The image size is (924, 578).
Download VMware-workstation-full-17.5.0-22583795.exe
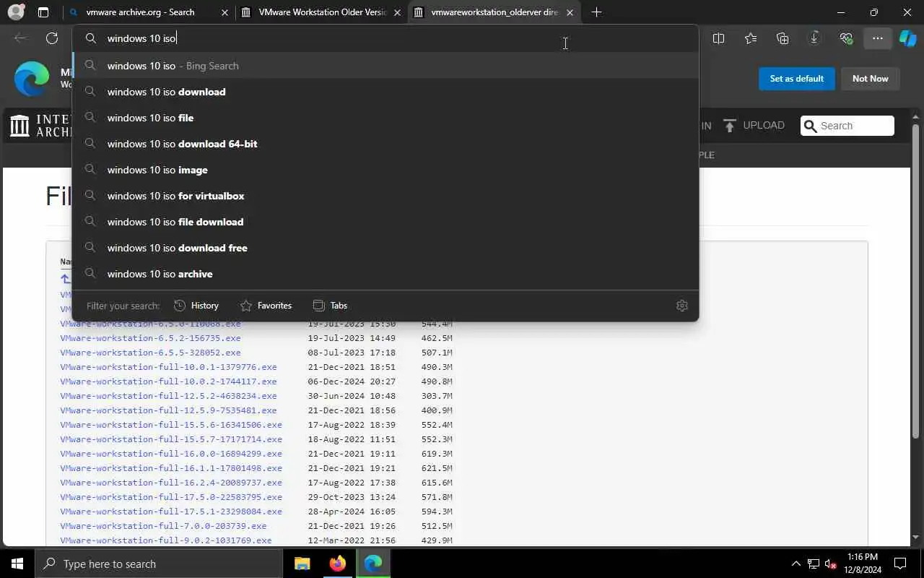coord(171,497)
